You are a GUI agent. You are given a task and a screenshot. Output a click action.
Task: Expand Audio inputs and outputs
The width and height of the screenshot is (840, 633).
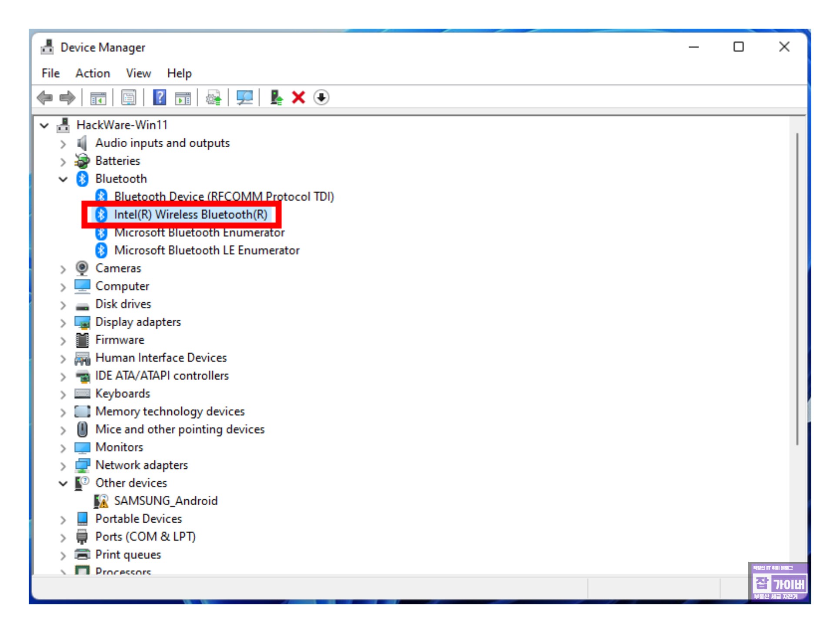coord(63,144)
